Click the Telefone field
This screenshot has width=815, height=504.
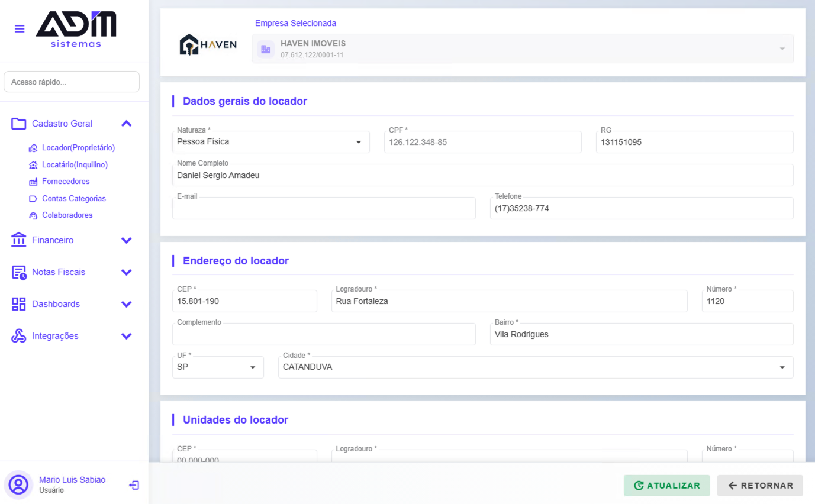coord(642,208)
